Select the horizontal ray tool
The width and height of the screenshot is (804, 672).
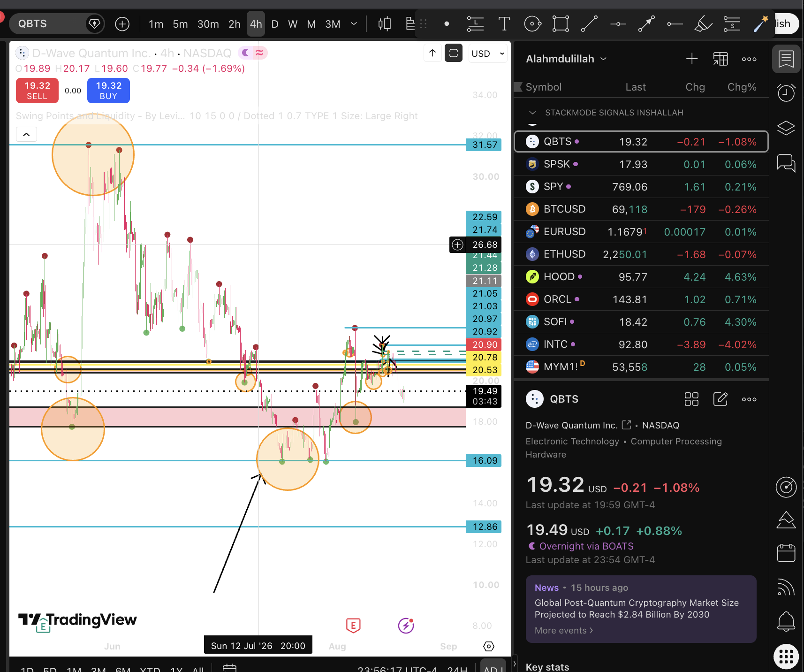(x=675, y=24)
